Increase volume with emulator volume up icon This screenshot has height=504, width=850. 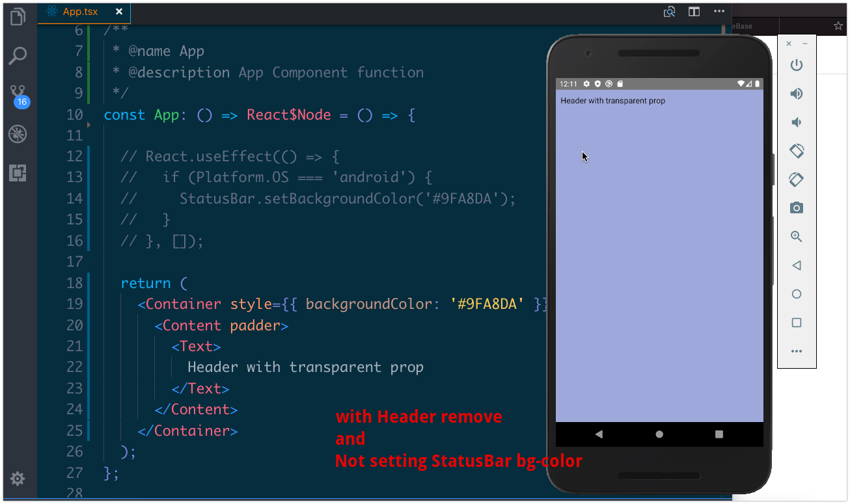(797, 94)
